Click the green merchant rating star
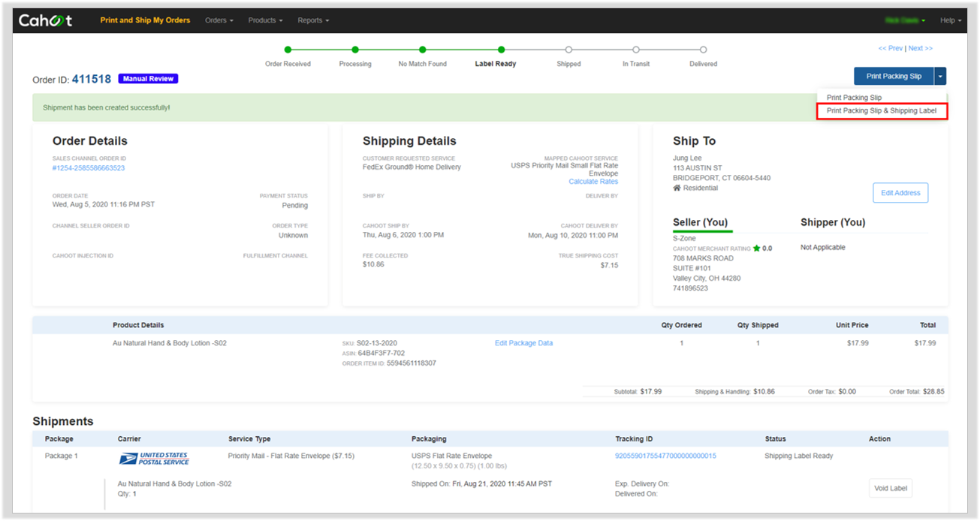Image resolution: width=980 pixels, height=521 pixels. (x=756, y=248)
